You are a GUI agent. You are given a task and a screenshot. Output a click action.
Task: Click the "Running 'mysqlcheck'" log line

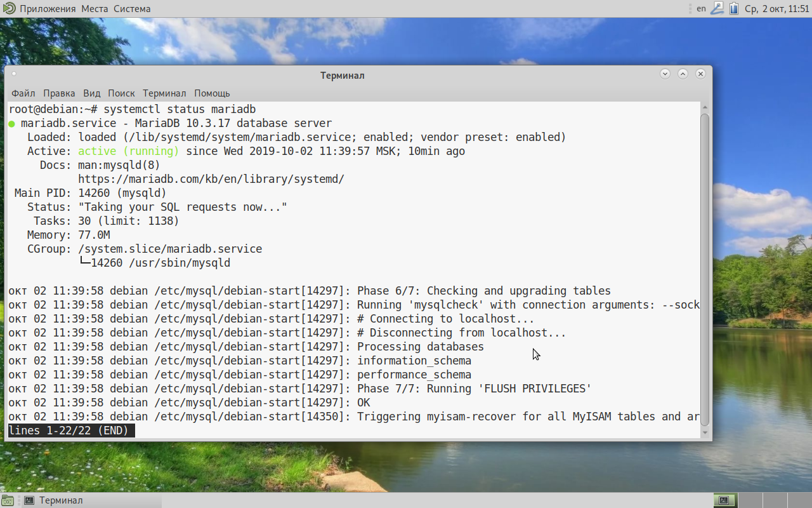(354, 305)
